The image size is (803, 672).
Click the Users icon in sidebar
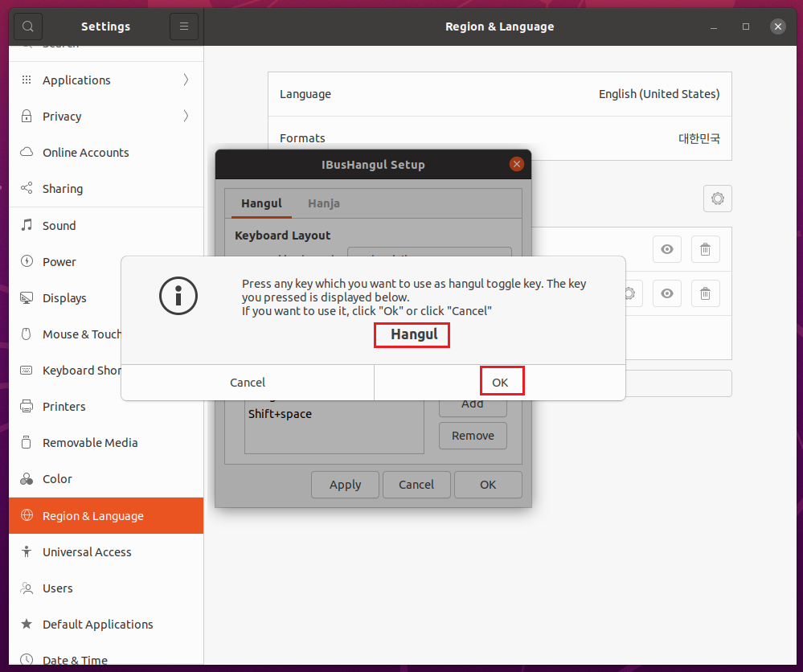click(x=27, y=588)
